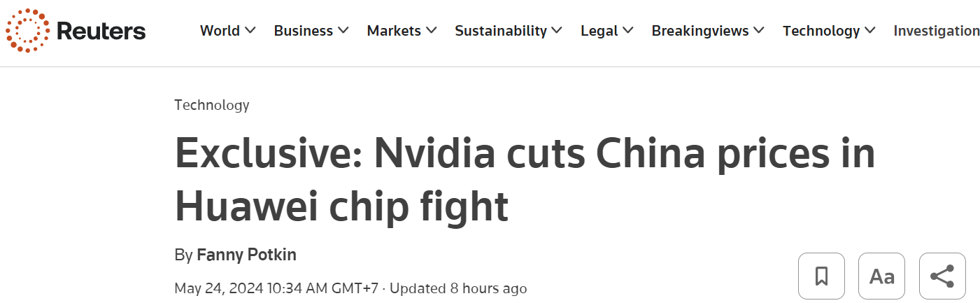Bookmark this article with the save icon
Viewport: 980px width, 303px height.
(821, 276)
